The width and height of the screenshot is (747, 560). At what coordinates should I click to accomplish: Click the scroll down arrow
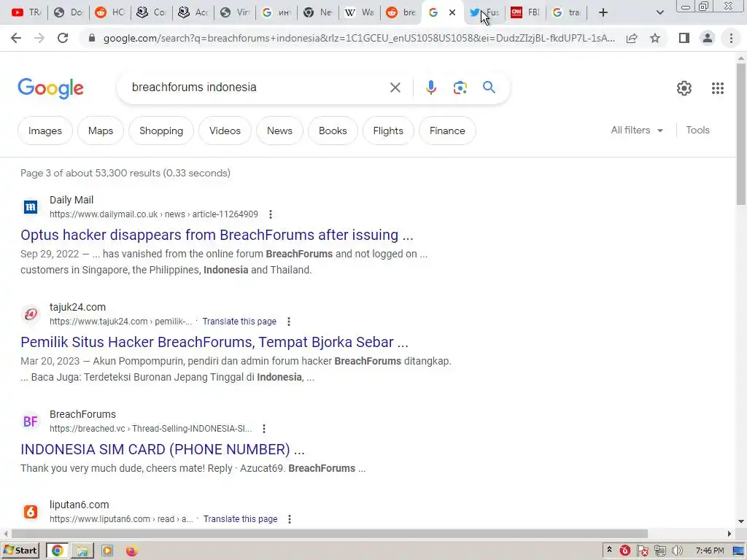pos(741,521)
